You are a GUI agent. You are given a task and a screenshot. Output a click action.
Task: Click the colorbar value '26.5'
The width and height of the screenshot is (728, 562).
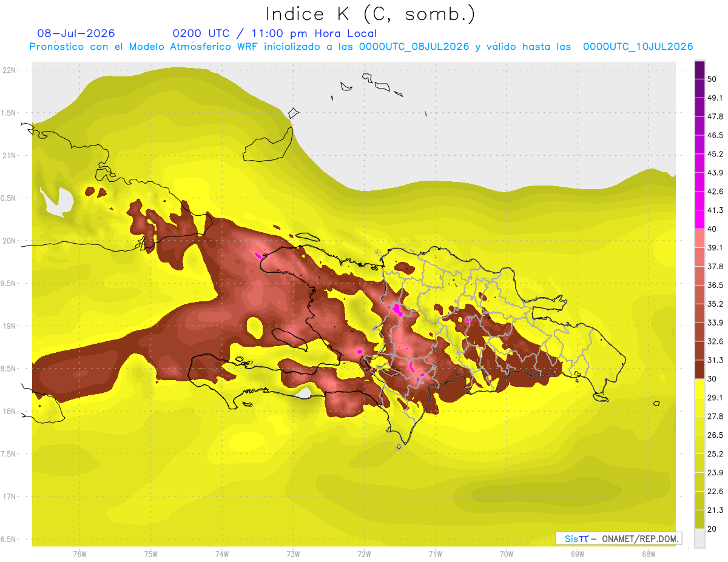pos(715,435)
